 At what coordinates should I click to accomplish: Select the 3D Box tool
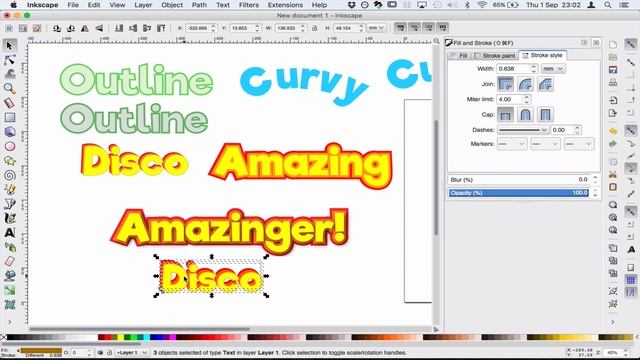10,132
